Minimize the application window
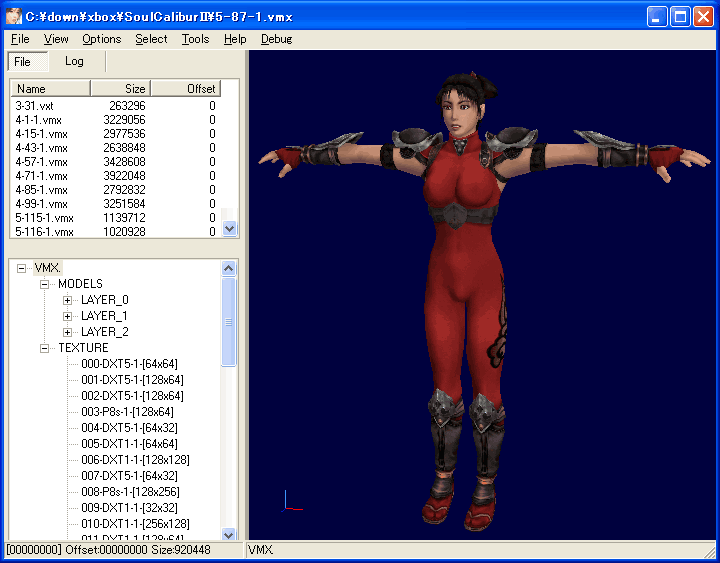 tap(657, 17)
